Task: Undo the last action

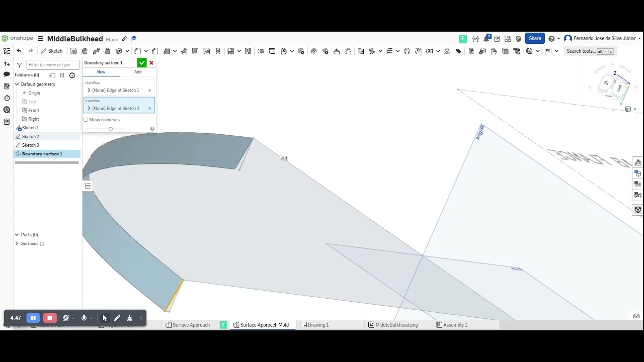Action: 19,51
